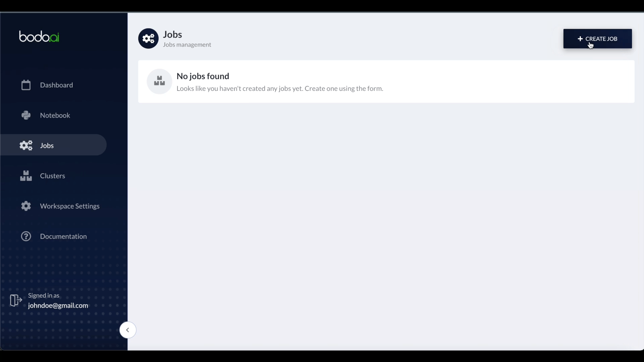Click the Jobs management gear icon
The width and height of the screenshot is (644, 362).
[x=148, y=39]
